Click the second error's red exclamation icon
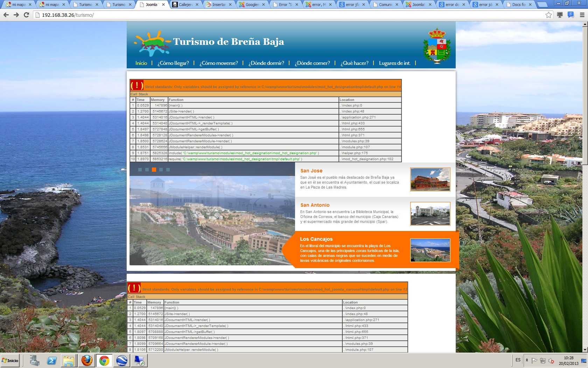The image size is (588, 368). (x=134, y=288)
